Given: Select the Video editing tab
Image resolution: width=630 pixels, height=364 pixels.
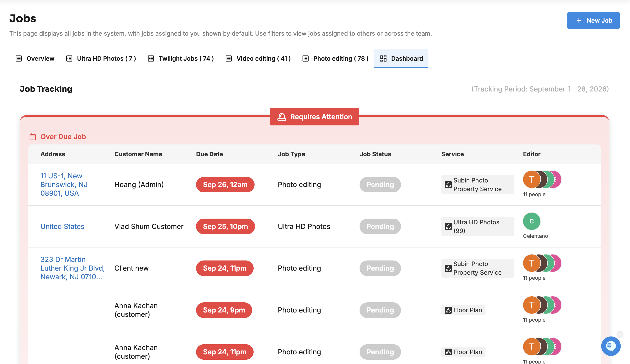Looking at the screenshot, I should click(258, 58).
